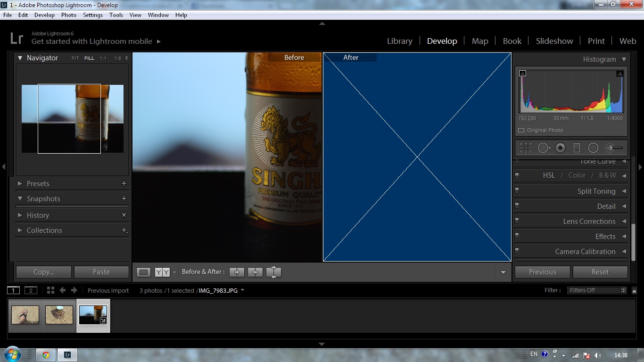Open the toolbar content dropdown arrow
The height and width of the screenshot is (362, 644).
[503, 272]
